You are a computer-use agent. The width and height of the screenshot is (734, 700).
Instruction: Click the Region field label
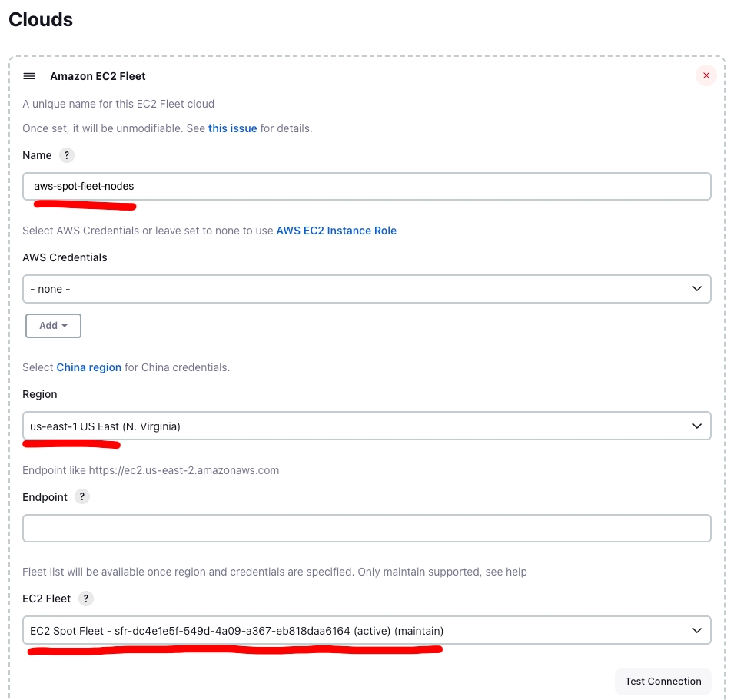coord(40,394)
